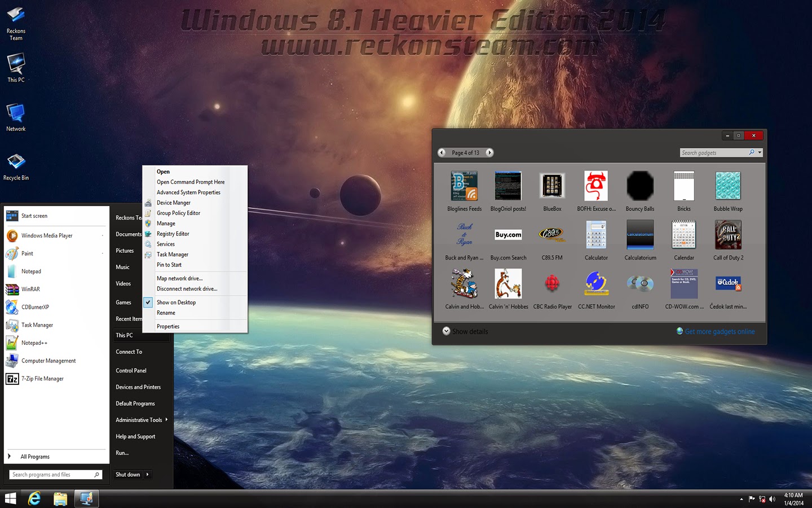Expand Windows Media Player jump list arrow

coord(103,235)
